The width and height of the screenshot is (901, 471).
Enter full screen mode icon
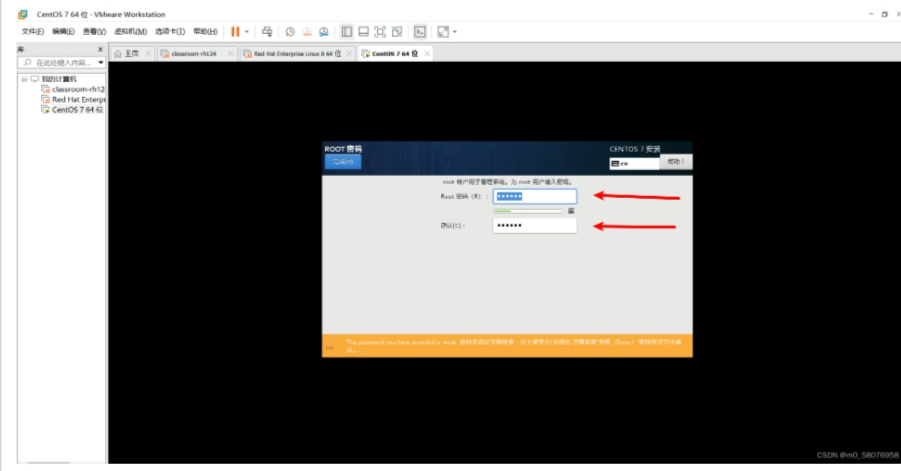380,32
